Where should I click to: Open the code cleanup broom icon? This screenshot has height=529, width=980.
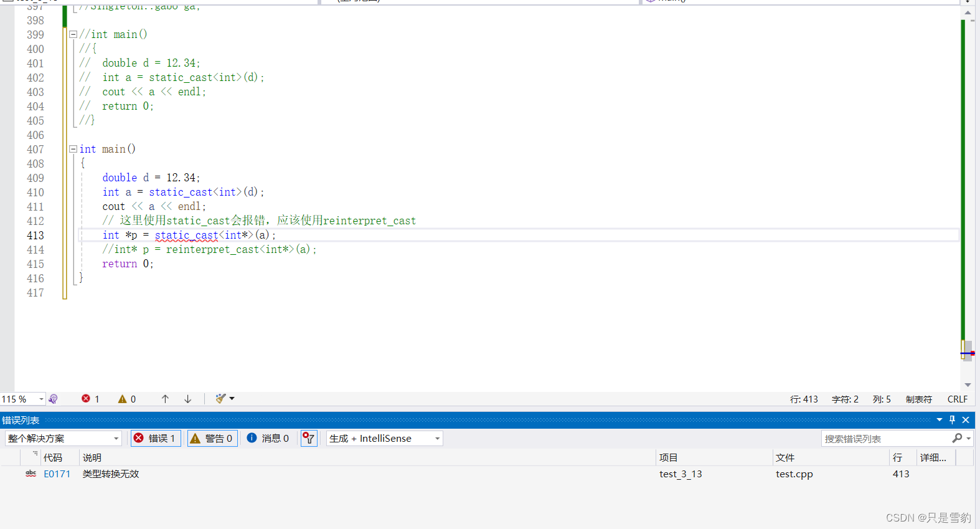click(x=220, y=399)
